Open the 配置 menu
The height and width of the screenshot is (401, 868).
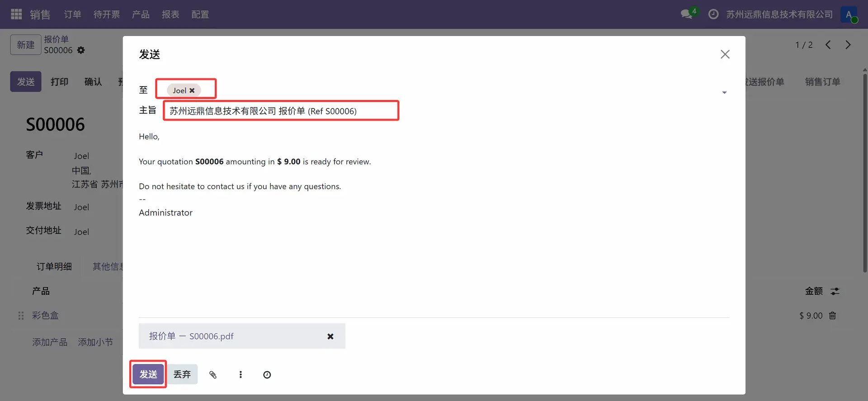pyautogui.click(x=200, y=14)
